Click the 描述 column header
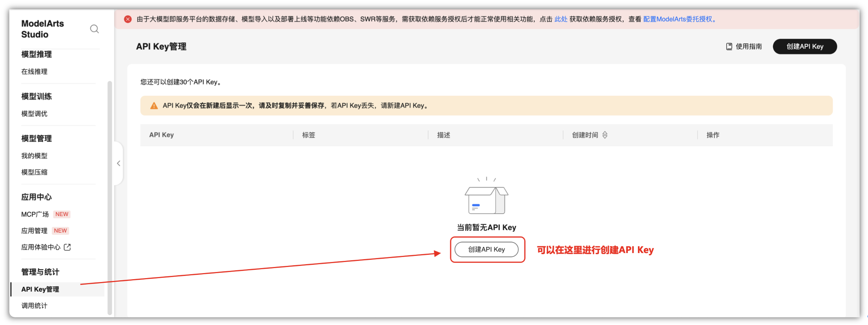Image resolution: width=868 pixels, height=325 pixels. coord(443,135)
